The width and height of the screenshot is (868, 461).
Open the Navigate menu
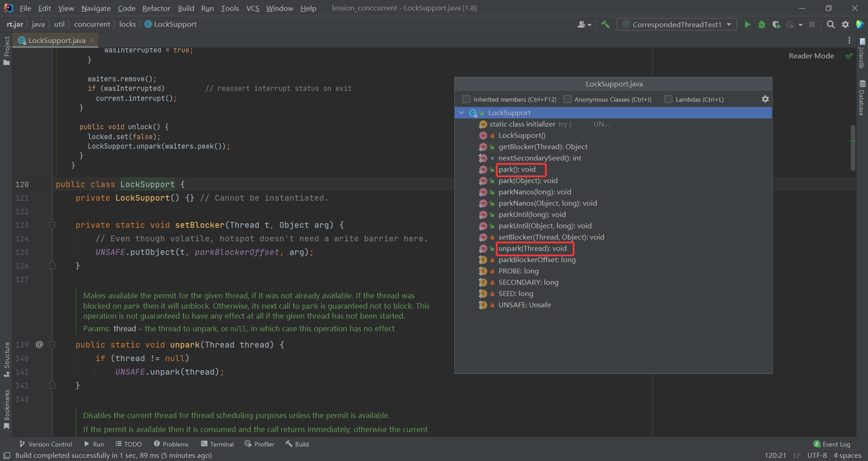point(96,8)
